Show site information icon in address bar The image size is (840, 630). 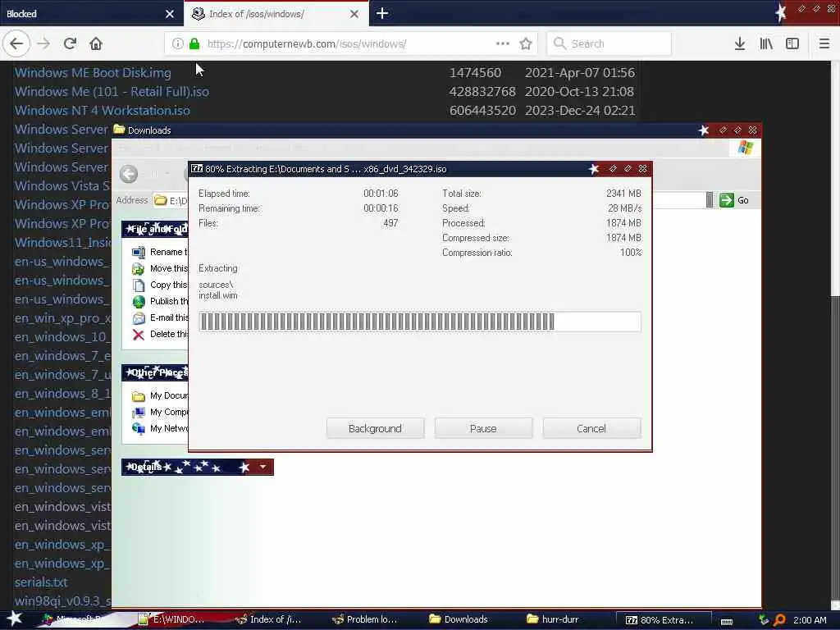coord(178,43)
